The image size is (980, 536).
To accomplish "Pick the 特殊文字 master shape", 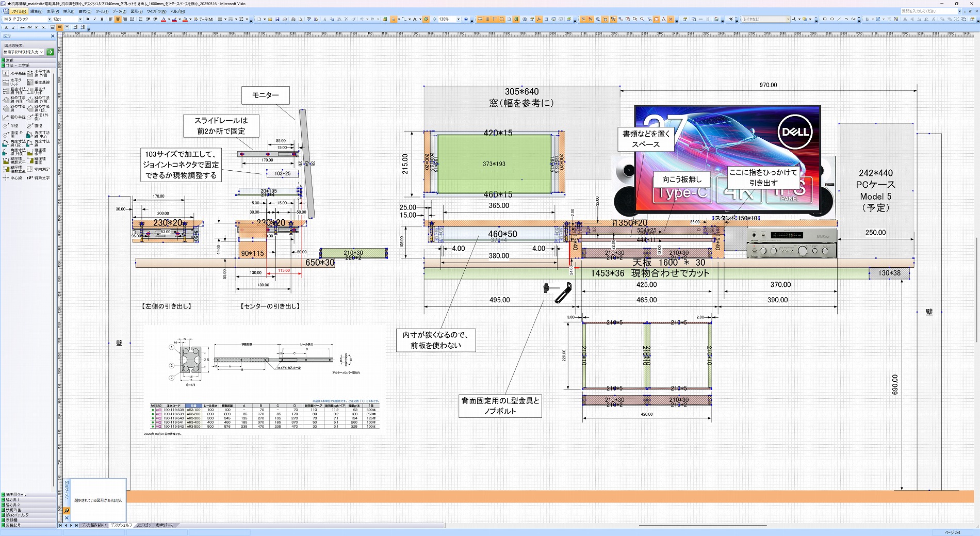I will coord(38,178).
